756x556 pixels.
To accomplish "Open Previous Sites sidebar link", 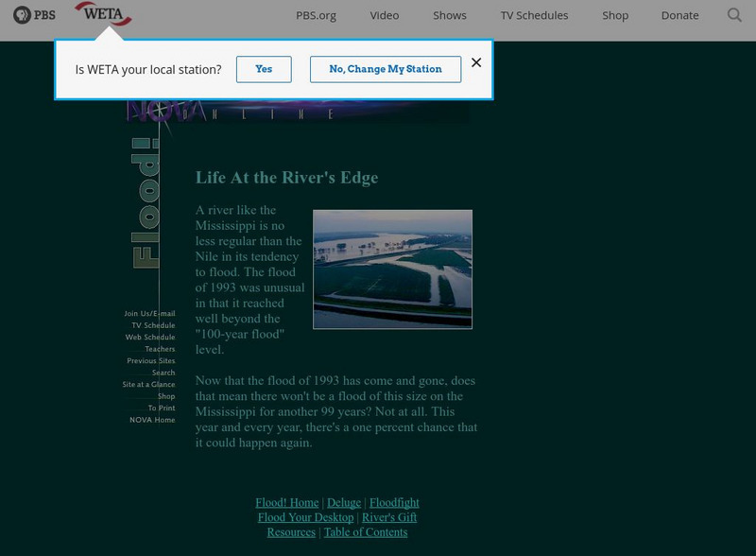I will pos(151,360).
